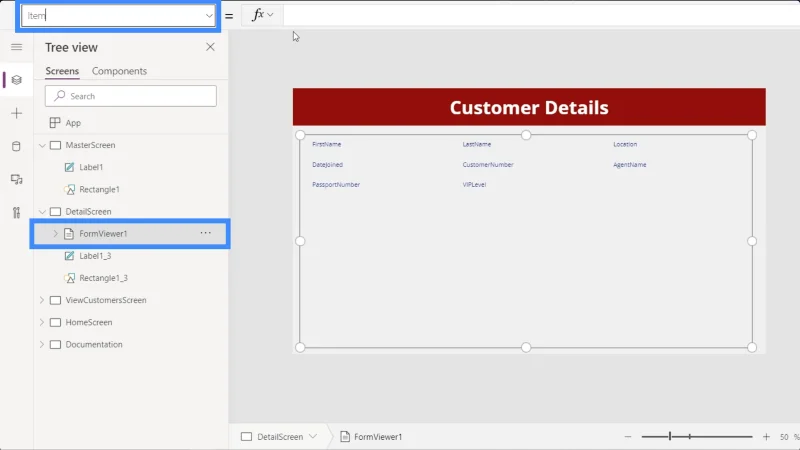Click the Insert plus icon in sidebar

[16, 113]
